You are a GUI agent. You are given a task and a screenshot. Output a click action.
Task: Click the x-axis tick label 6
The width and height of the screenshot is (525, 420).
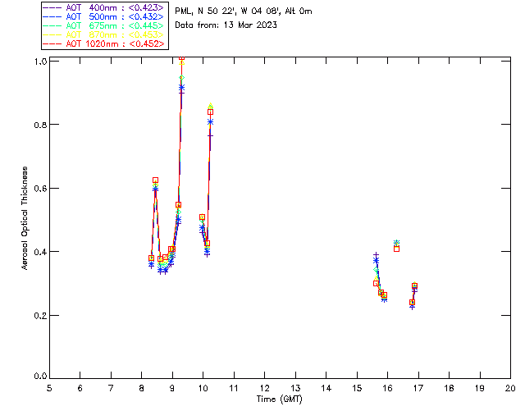(80, 389)
